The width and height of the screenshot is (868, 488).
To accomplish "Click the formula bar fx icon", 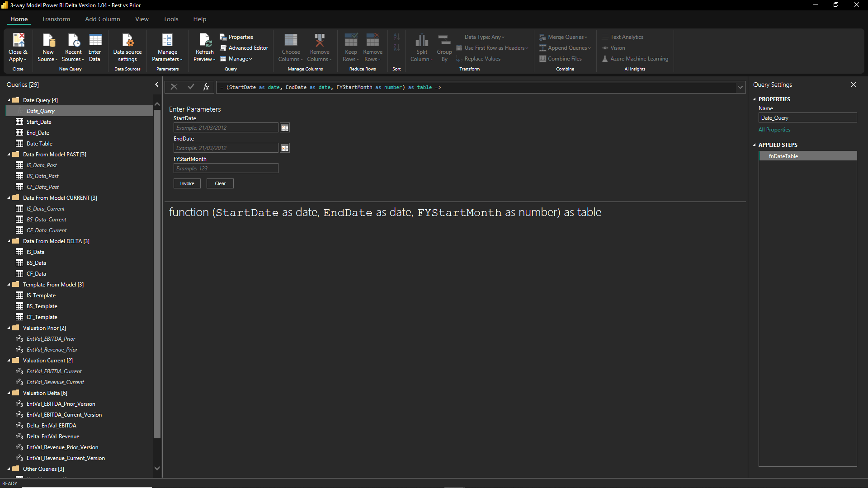I will (206, 87).
